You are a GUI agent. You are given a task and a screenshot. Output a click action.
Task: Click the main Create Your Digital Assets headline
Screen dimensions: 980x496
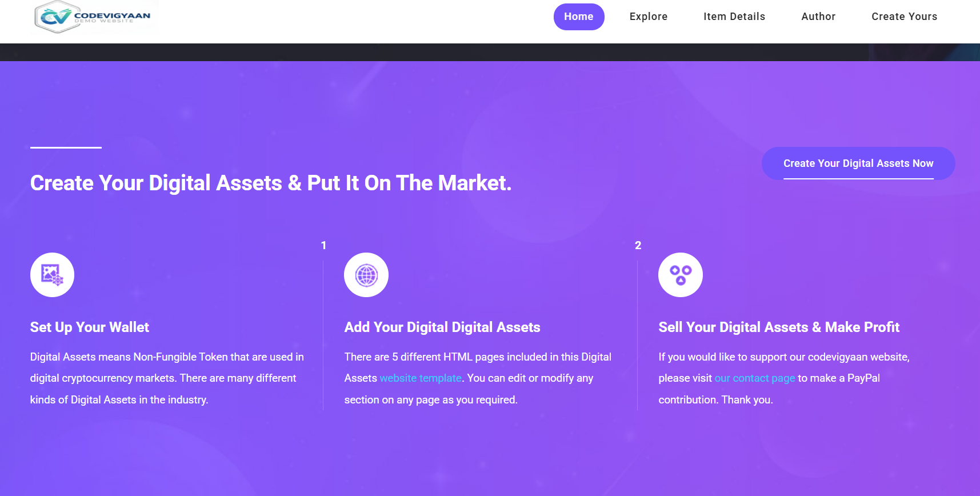271,183
